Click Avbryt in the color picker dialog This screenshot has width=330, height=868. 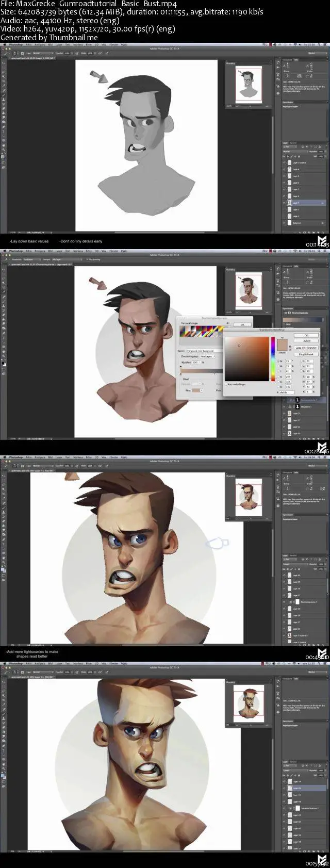(306, 341)
